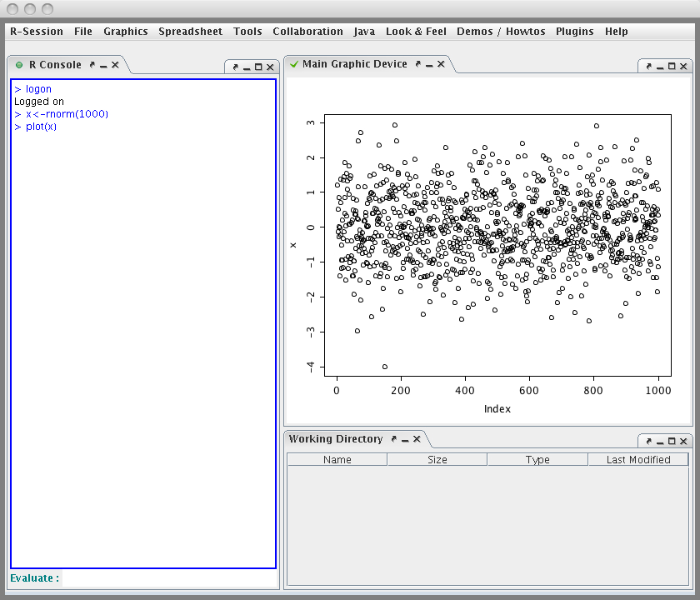Viewport: 700px width, 600px height.
Task: Maximize the Working Directory panel
Action: coord(672,442)
